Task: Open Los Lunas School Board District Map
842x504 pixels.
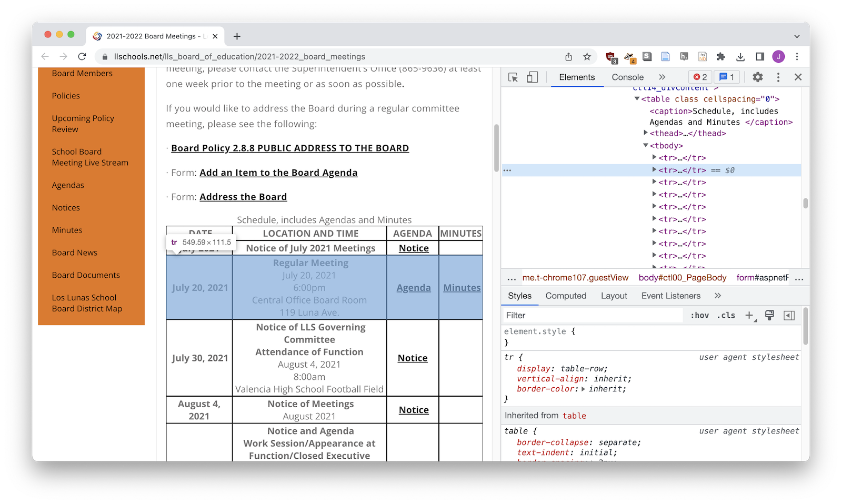Action: point(87,303)
